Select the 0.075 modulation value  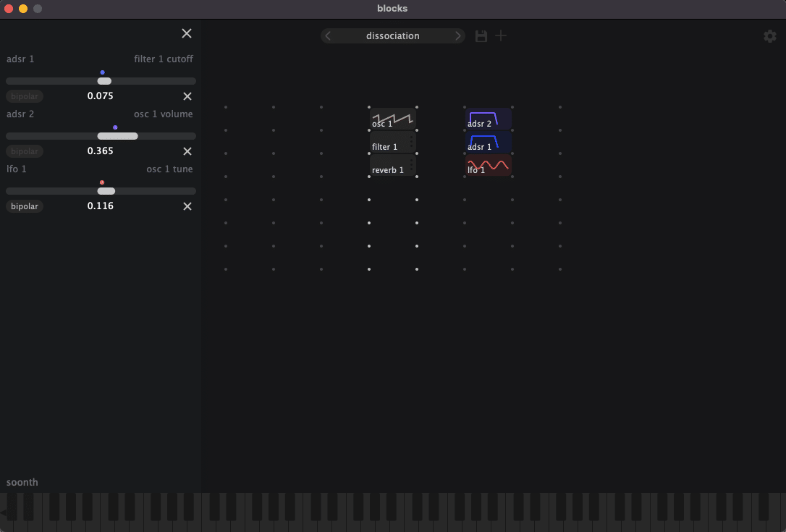point(101,96)
